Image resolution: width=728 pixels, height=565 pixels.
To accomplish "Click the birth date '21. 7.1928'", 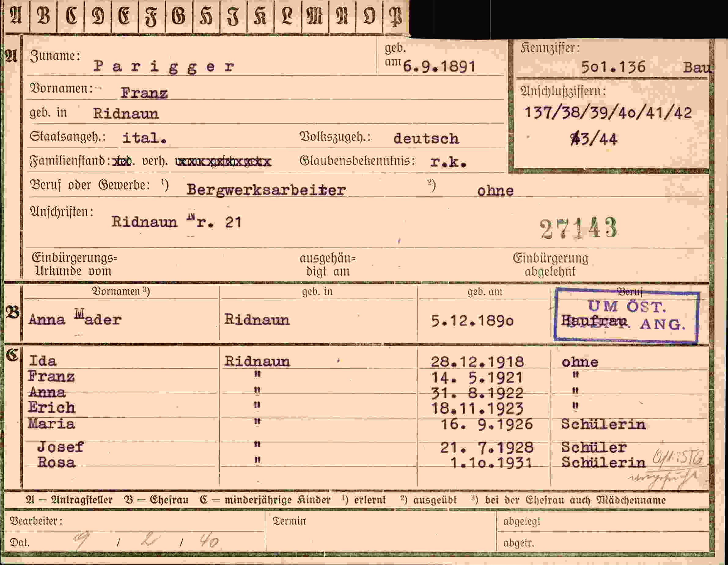I will point(487,448).
